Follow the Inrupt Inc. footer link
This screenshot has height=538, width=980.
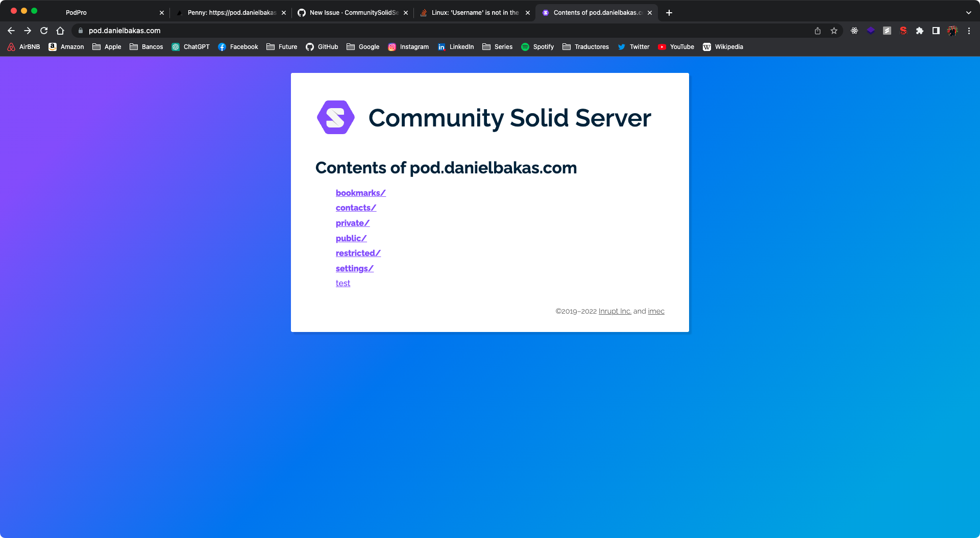(615, 311)
